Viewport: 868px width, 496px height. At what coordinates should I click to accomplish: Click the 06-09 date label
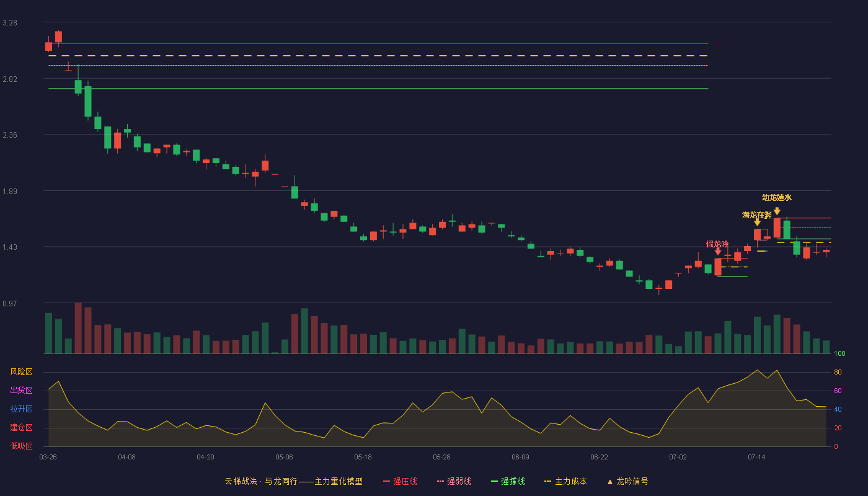521,457
